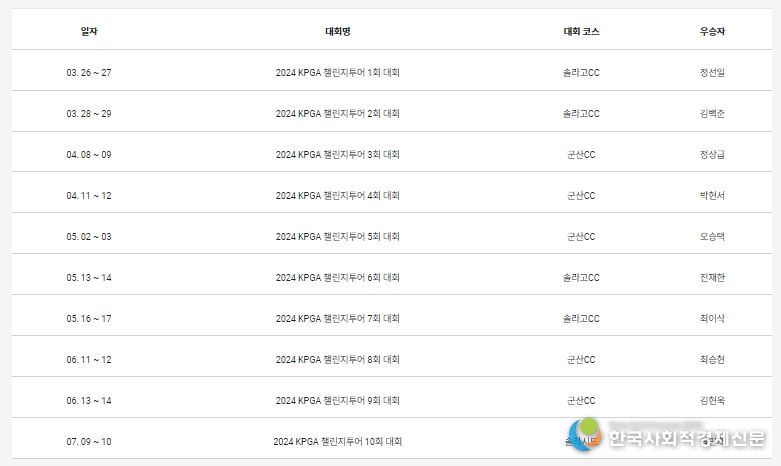Open the 2024 KPGA 챌린지투어 2회 대회 link
This screenshot has width=781, height=466.
[338, 114]
